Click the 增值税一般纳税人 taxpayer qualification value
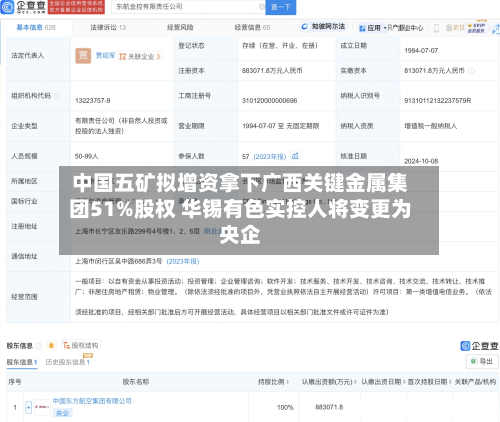 pos(430,126)
